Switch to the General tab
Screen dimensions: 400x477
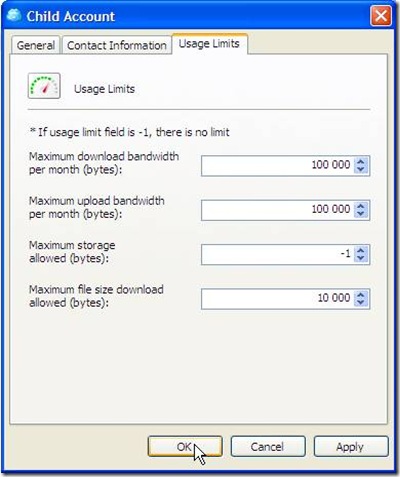coord(36,45)
